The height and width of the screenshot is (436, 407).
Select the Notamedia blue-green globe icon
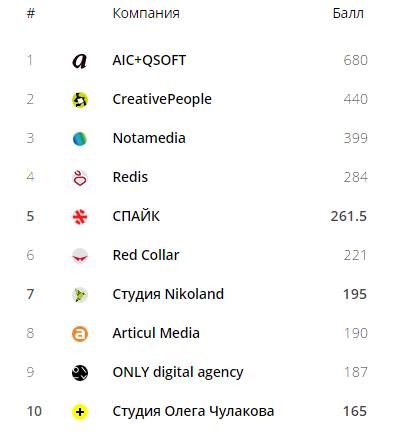[80, 139]
